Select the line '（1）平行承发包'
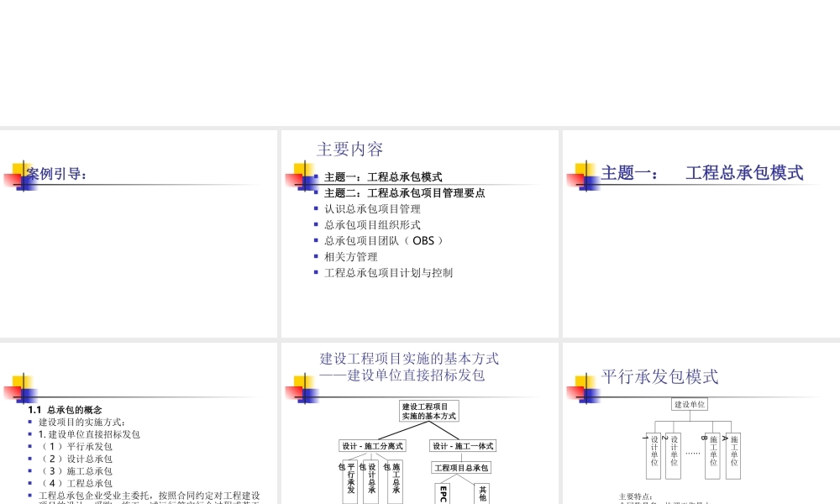Image resolution: width=840 pixels, height=504 pixels. 76,447
